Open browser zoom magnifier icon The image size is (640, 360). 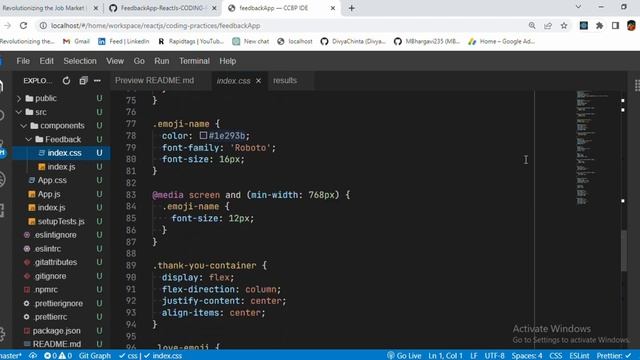coord(532,26)
